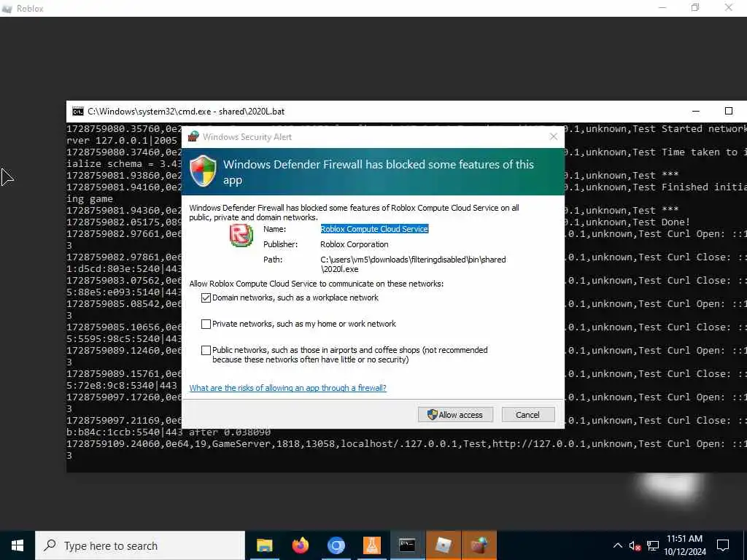747x560 pixels.
Task: Open File Explorer from the taskbar
Action: pyautogui.click(x=264, y=545)
